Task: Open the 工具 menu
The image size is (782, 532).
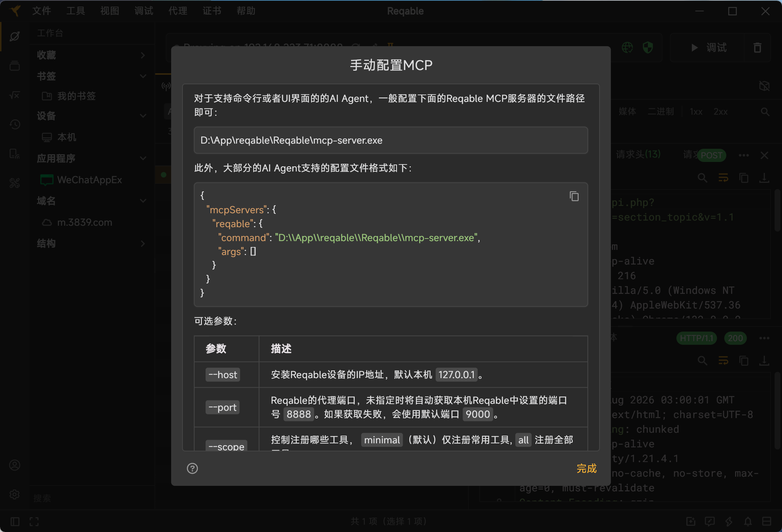Action: [75, 11]
